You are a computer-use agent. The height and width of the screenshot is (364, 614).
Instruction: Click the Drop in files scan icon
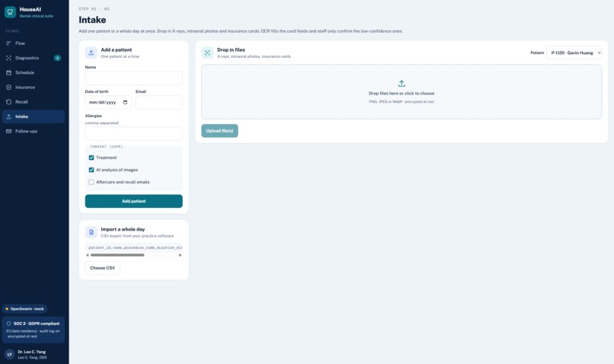click(x=207, y=53)
